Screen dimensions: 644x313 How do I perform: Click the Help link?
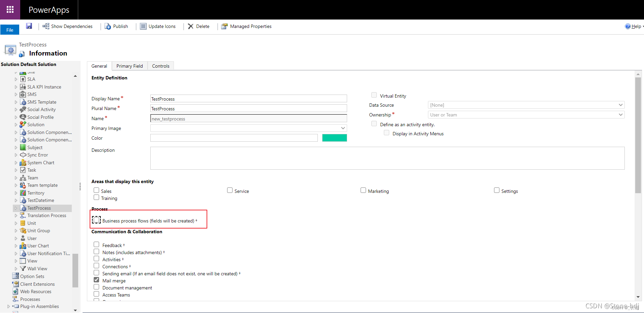pos(635,26)
